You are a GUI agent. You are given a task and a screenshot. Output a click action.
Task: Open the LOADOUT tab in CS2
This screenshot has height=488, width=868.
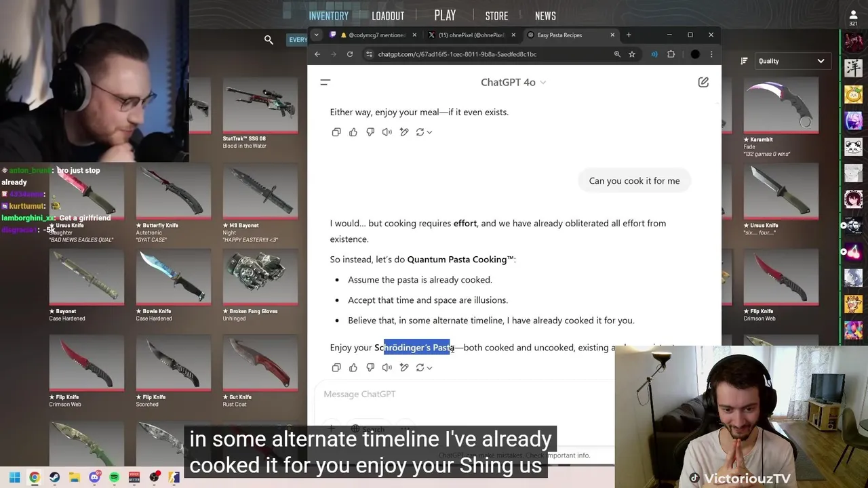388,16
